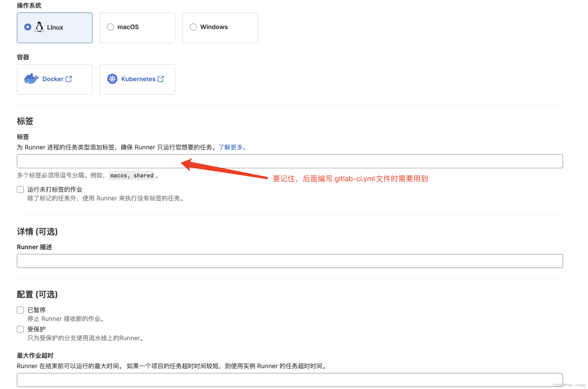Enable the 运行未打标签的作业 checkbox
Screen dimensions: 588x389
pos(20,190)
